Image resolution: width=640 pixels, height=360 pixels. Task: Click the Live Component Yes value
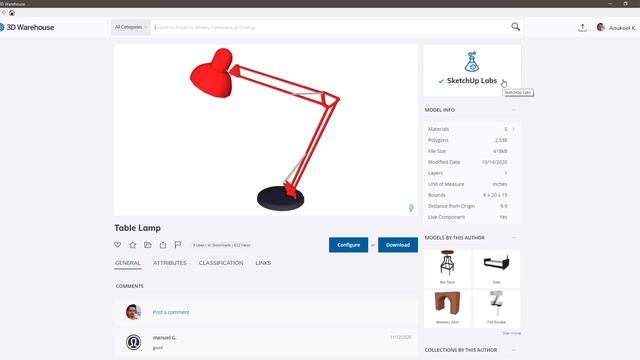tap(503, 217)
